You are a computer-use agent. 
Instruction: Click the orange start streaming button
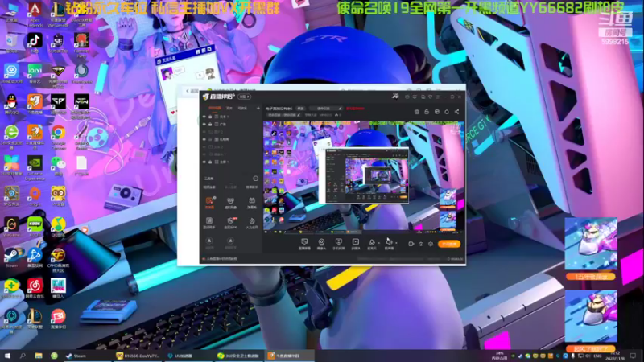click(449, 244)
